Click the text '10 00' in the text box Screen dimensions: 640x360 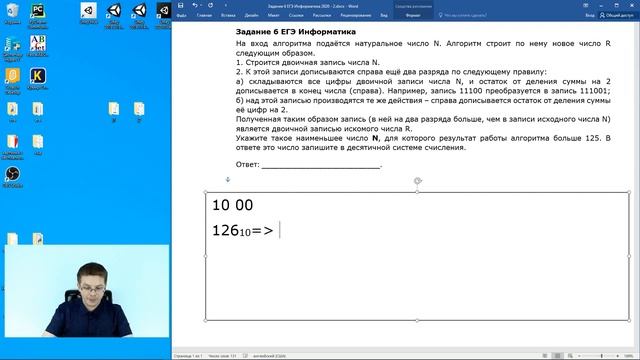pyautogui.click(x=233, y=205)
